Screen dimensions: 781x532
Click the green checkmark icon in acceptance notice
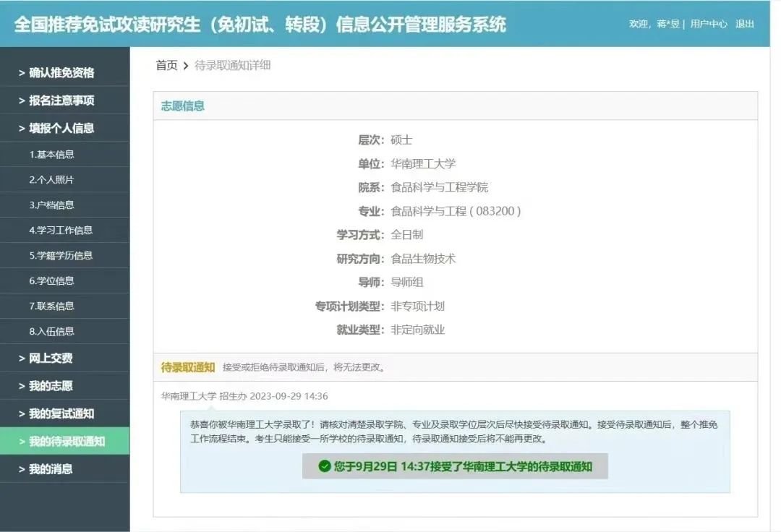[x=325, y=466]
